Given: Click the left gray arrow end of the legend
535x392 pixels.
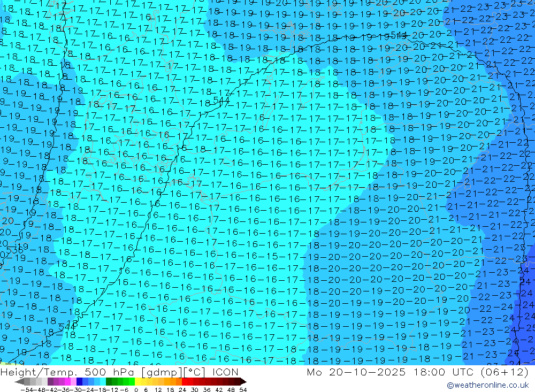Looking at the screenshot, I should [19, 382].
